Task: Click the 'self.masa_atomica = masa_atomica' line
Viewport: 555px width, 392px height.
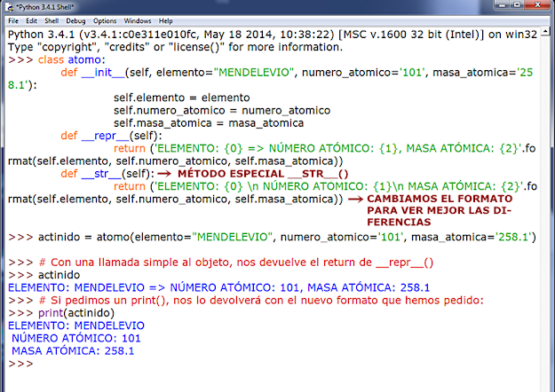Action: pyautogui.click(x=209, y=123)
